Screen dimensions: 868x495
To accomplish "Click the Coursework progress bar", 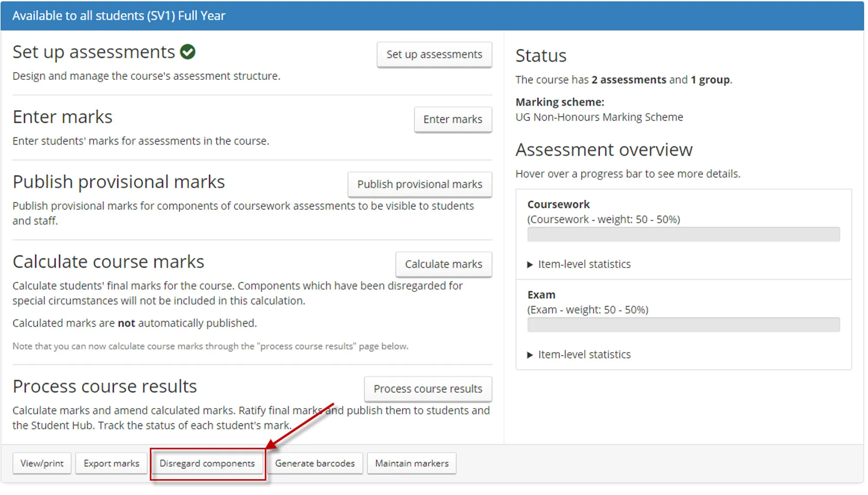I will click(x=684, y=234).
